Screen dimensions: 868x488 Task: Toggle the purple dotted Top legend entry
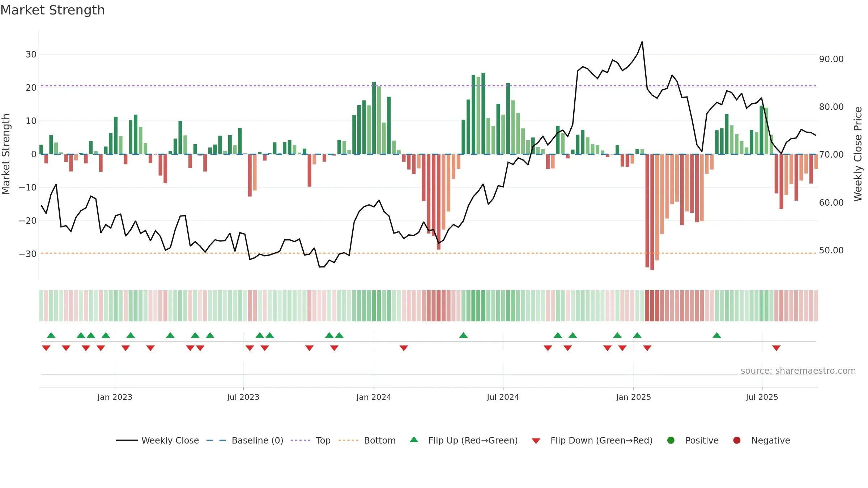pyautogui.click(x=311, y=440)
